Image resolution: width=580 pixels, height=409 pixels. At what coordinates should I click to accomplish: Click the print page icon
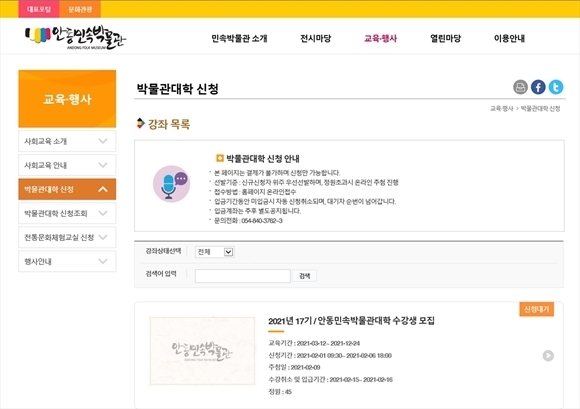tap(520, 87)
